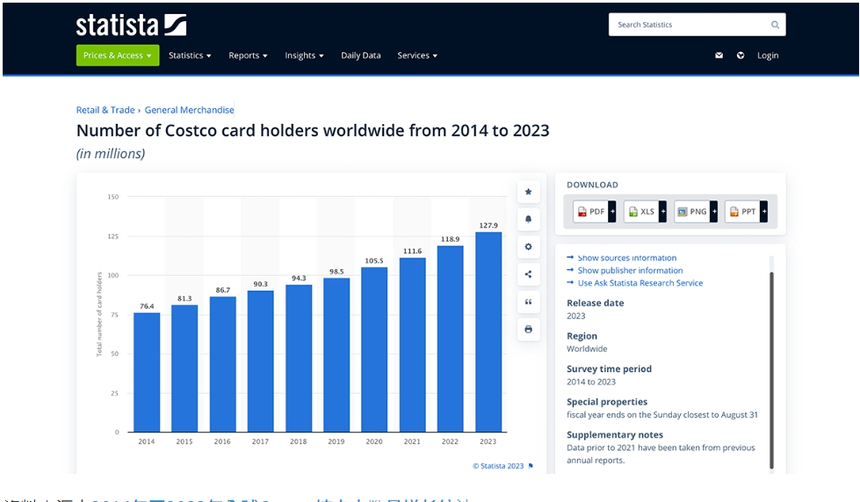
Task: Click the 'Special properties' heading
Action: tap(607, 402)
